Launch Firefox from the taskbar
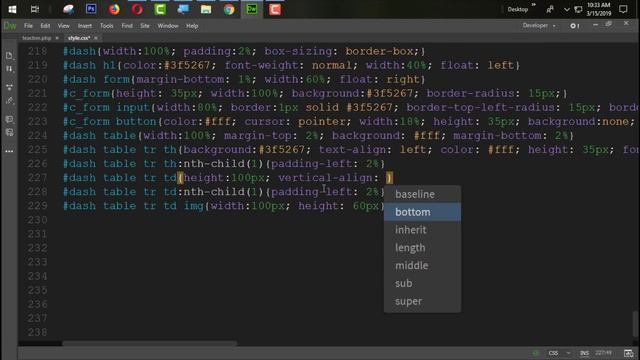The image size is (640, 360). click(114, 9)
